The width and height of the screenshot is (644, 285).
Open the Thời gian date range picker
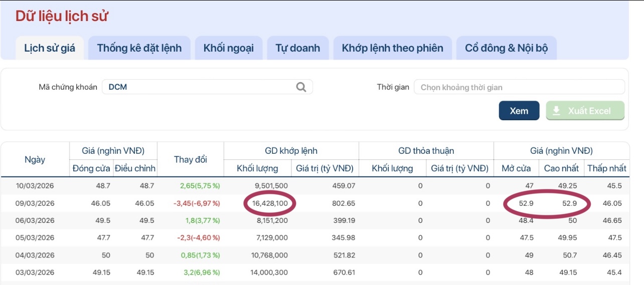tap(519, 87)
